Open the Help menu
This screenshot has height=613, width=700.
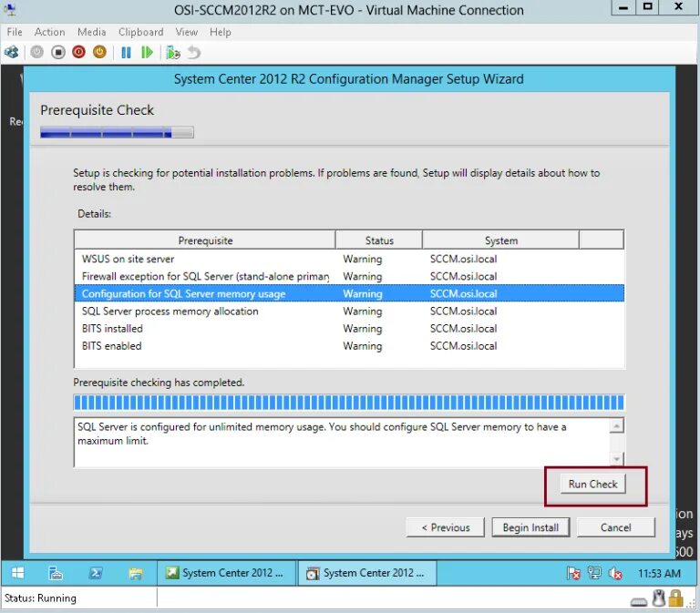pos(221,32)
